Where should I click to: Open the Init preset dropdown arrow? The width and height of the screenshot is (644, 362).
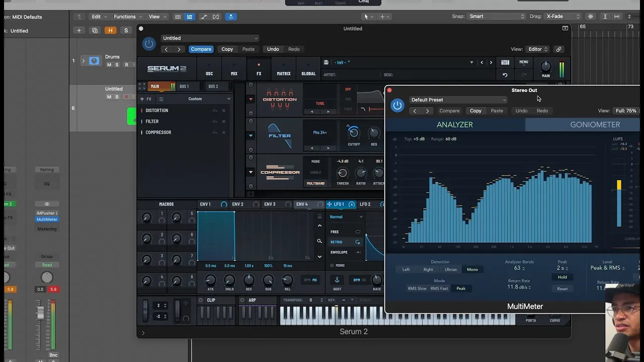pos(471,62)
